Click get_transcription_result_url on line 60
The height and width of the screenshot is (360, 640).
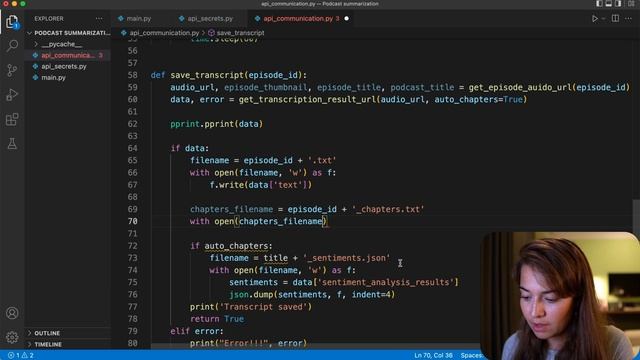click(307, 100)
